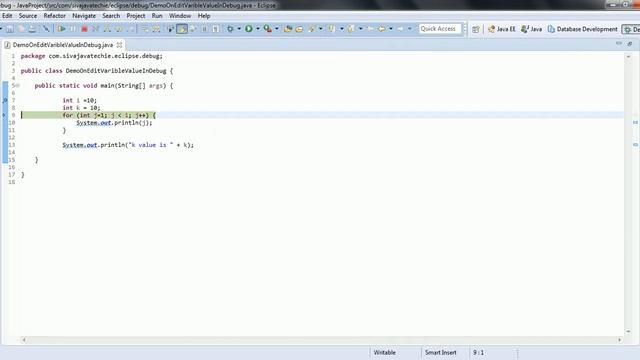Click the Disconnect icon next to Terminate
The image size is (640, 360).
tap(95, 29)
